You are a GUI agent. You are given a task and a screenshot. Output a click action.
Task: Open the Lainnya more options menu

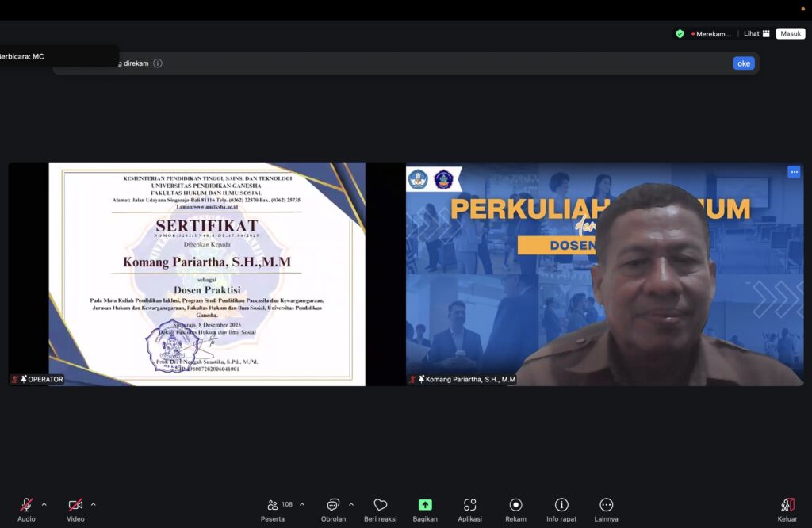click(x=606, y=505)
